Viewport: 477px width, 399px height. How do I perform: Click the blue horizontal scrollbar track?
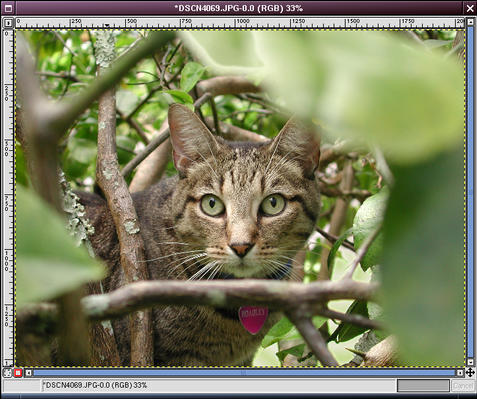point(244,373)
